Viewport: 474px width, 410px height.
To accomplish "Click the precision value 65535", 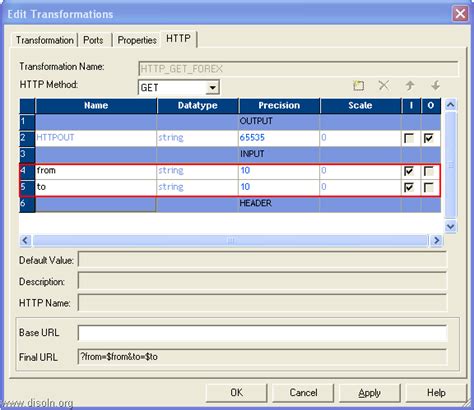I will [252, 138].
